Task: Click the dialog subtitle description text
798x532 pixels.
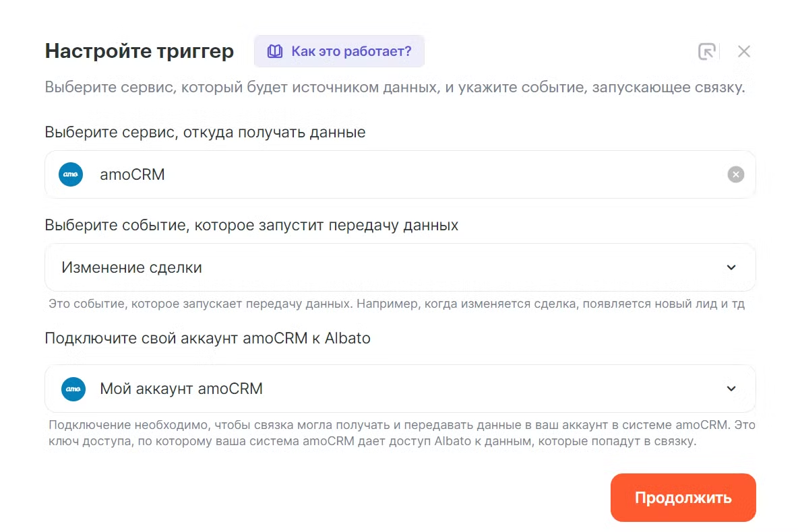Action: [394, 88]
